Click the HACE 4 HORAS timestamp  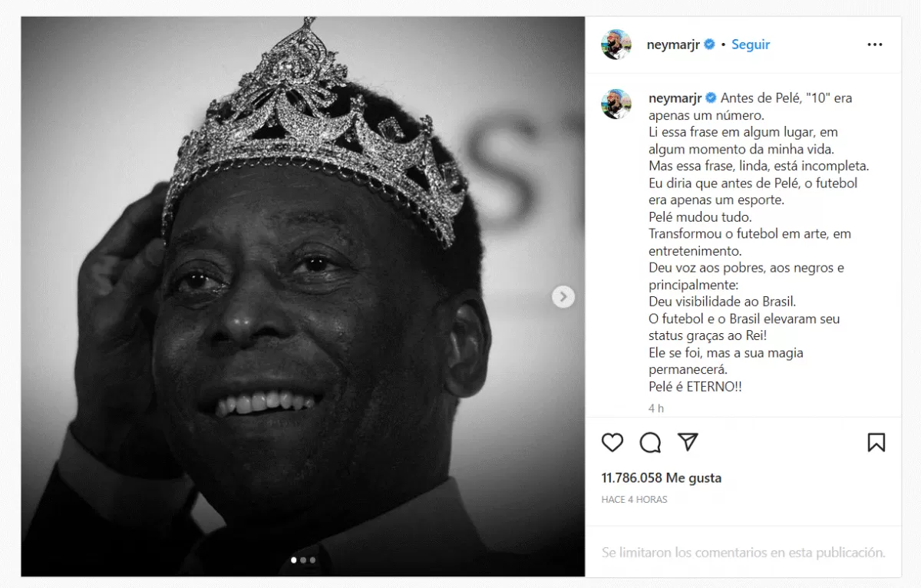(x=634, y=500)
